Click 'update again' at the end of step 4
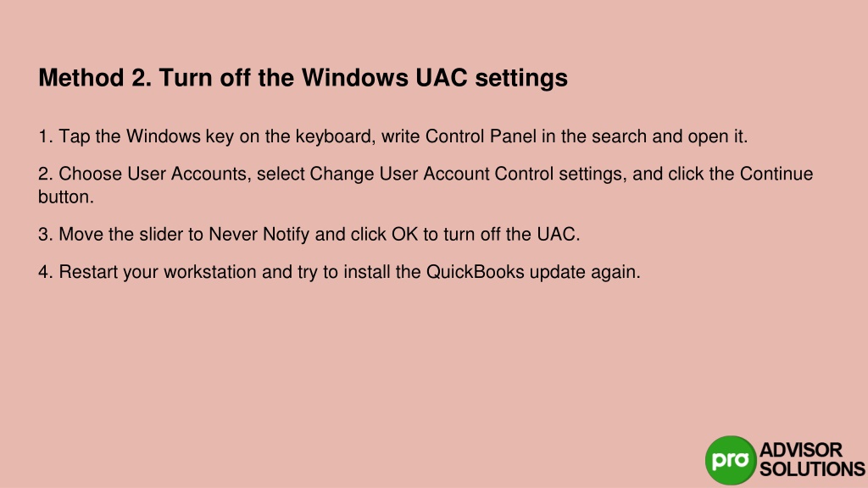The width and height of the screenshot is (868, 488). click(585, 273)
